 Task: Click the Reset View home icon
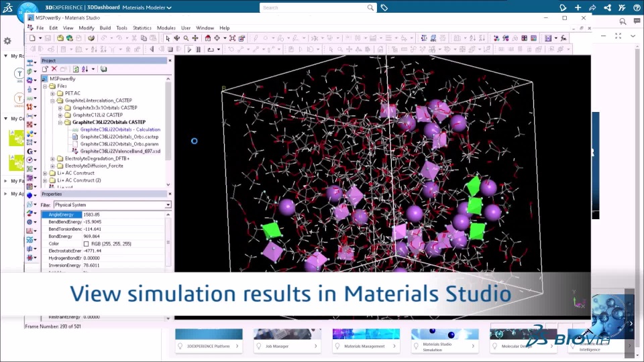(208, 38)
